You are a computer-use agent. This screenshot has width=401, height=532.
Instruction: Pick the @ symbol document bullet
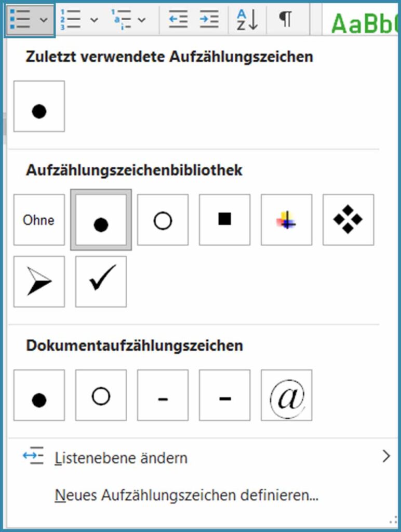point(286,395)
